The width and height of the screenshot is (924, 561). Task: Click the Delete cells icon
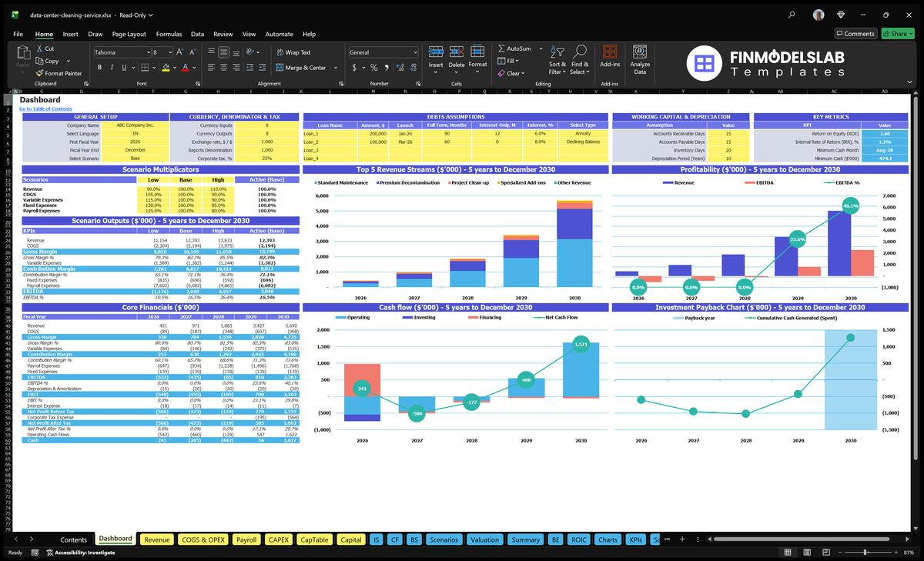pyautogui.click(x=457, y=52)
